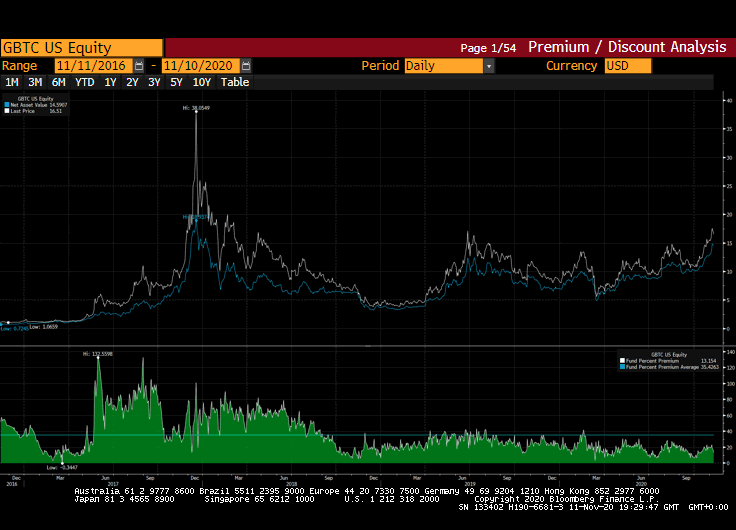Open the Table view
Viewport: 736px width, 530px height.
[235, 82]
